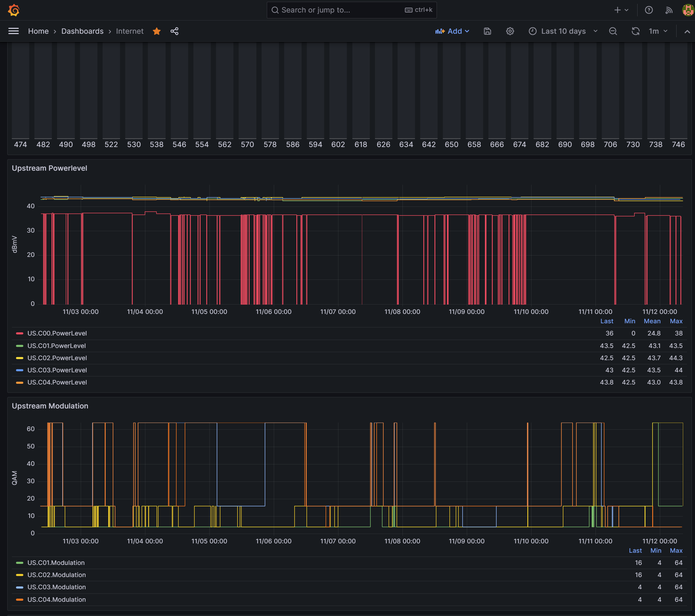Toggle the hamburger navigation menu
This screenshot has height=616, width=695.
click(x=14, y=31)
